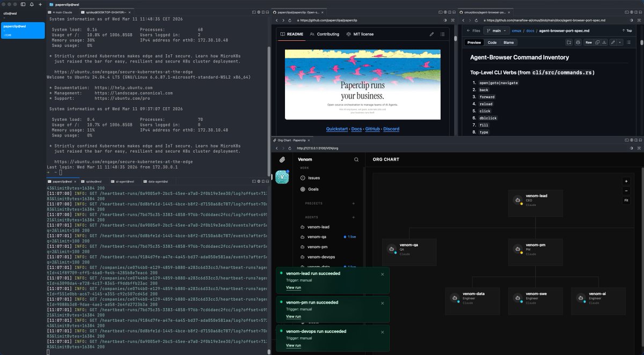
Task: Open the file outline icon on cmux page
Action: point(629,42)
